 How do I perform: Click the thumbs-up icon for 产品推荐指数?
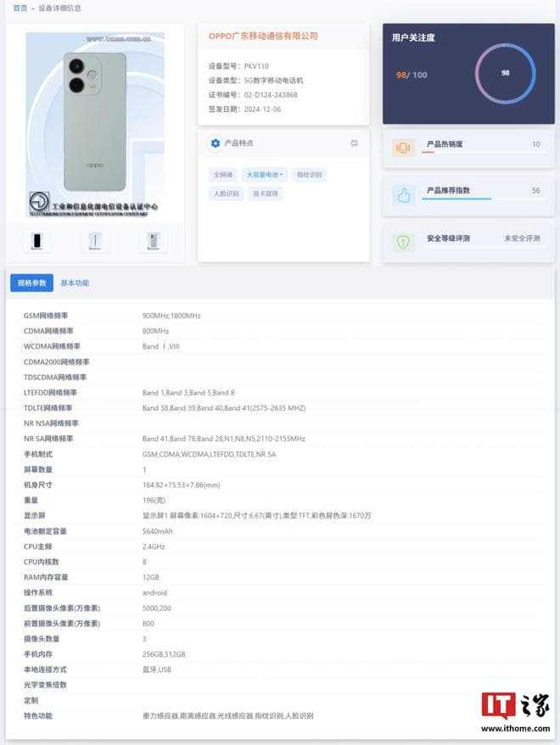(403, 195)
